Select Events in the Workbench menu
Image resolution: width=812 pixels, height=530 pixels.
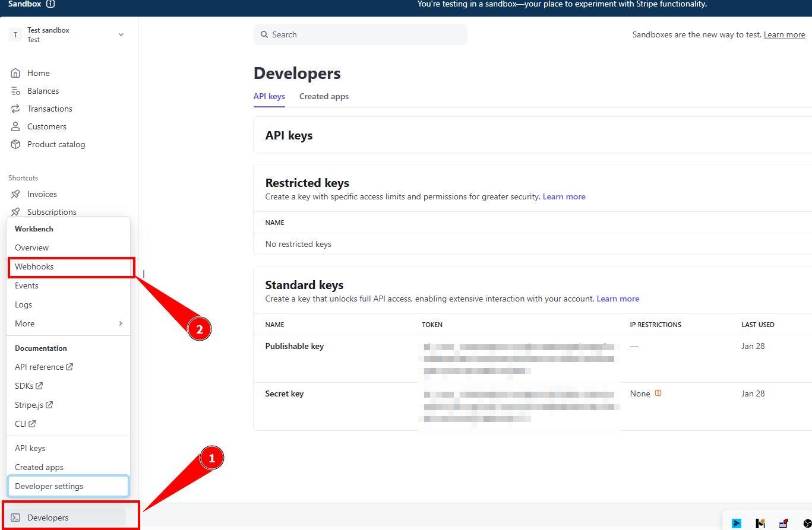[x=27, y=285]
